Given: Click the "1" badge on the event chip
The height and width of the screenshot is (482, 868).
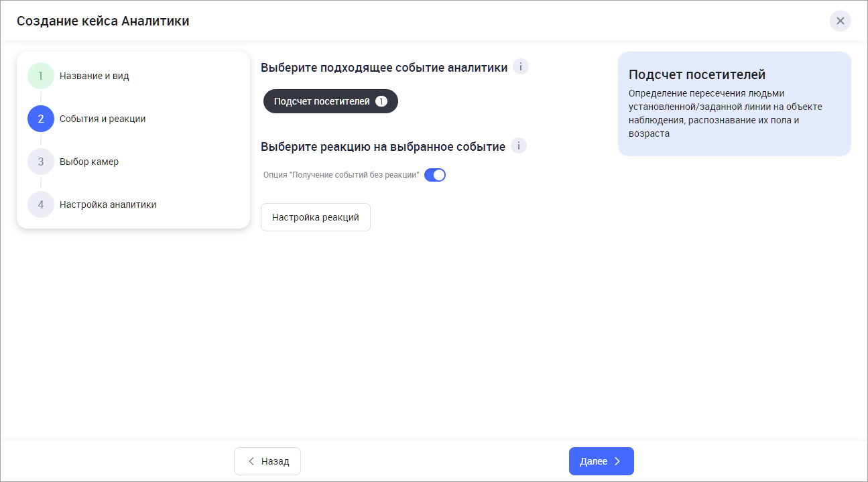Looking at the screenshot, I should point(381,101).
